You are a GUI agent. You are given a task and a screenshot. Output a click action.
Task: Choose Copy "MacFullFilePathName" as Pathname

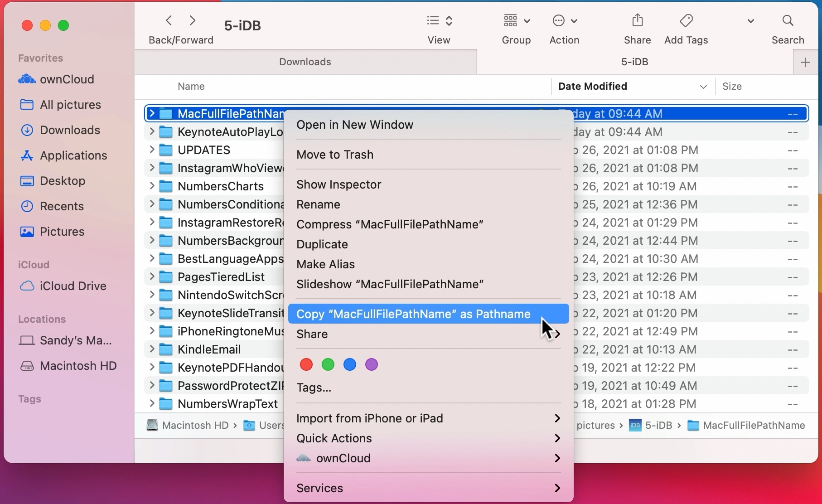pos(413,314)
